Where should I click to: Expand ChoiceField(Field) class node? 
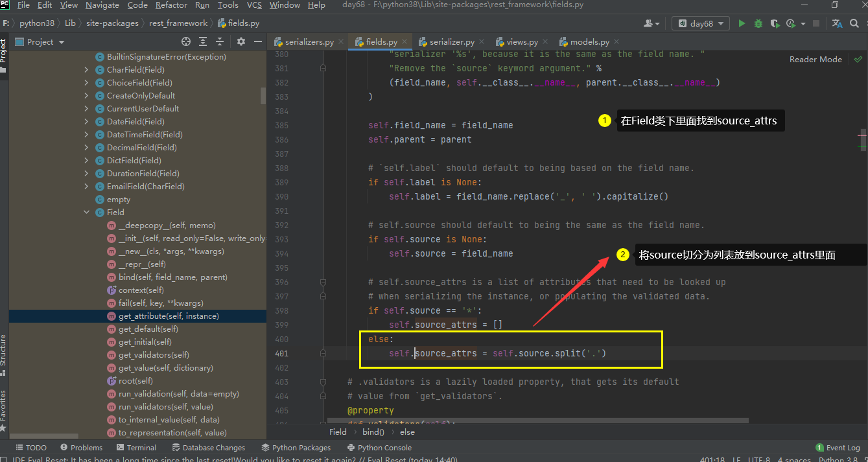[x=86, y=82]
